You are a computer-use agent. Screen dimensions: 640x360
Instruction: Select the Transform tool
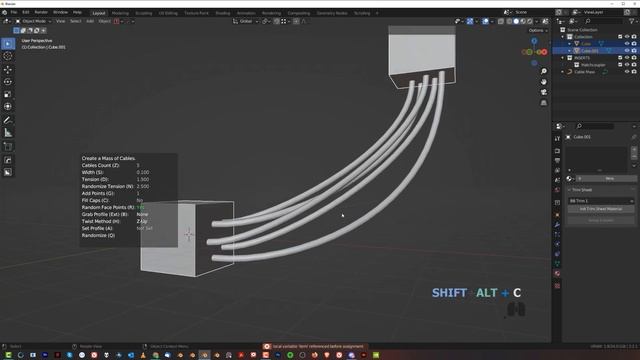(8, 107)
